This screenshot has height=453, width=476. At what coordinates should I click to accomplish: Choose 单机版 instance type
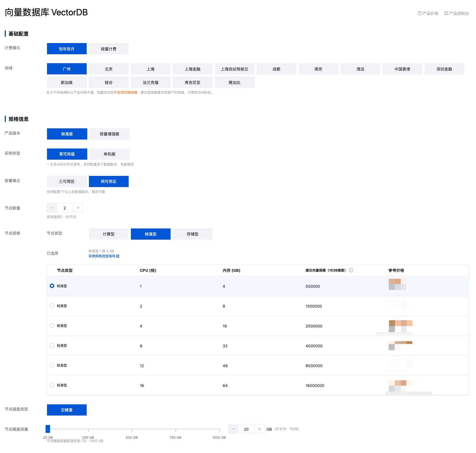tap(109, 154)
